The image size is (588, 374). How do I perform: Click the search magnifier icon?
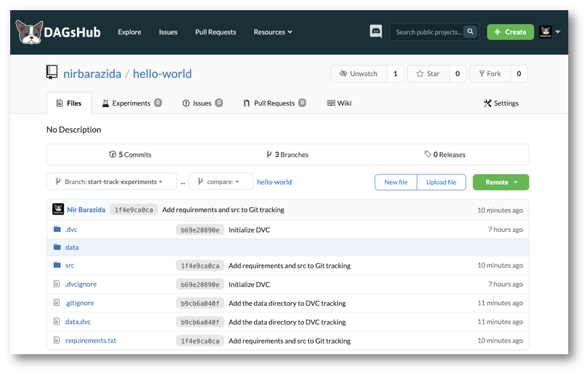470,32
